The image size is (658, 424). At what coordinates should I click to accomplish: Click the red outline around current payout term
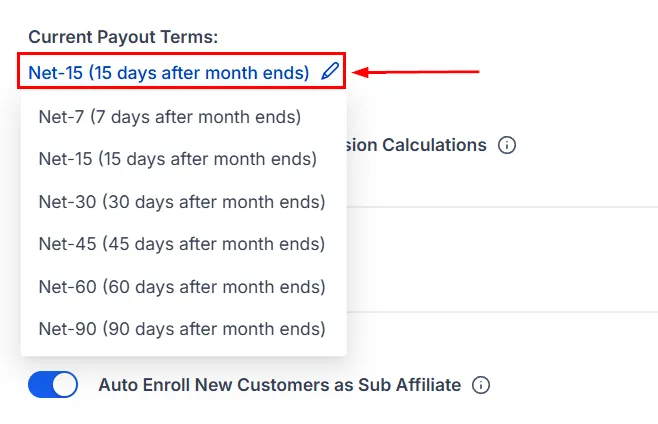[x=181, y=53]
